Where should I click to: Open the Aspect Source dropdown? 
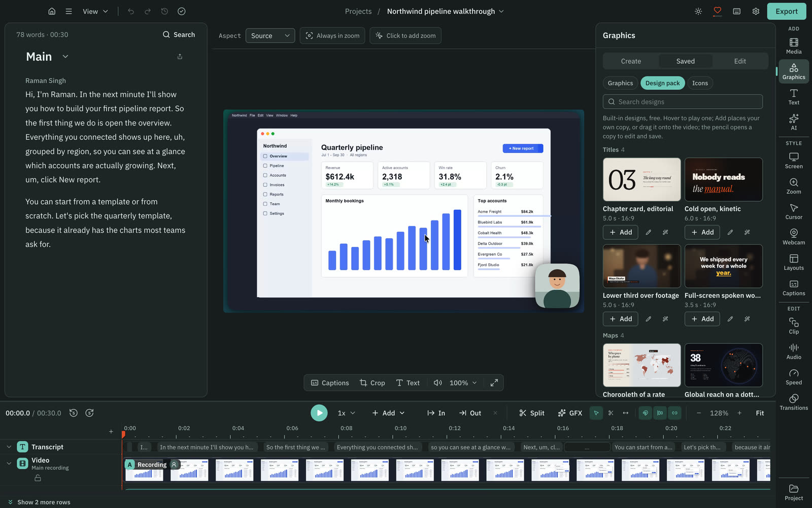[270, 36]
